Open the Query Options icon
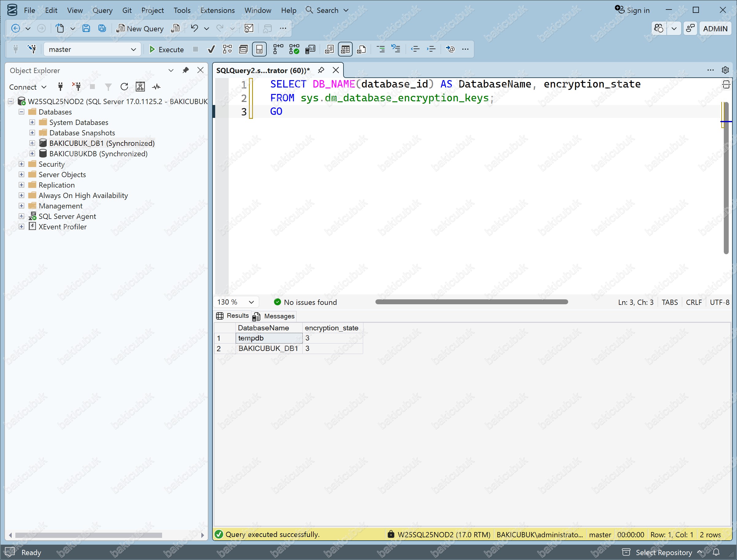Image resolution: width=737 pixels, height=560 pixels. (243, 49)
